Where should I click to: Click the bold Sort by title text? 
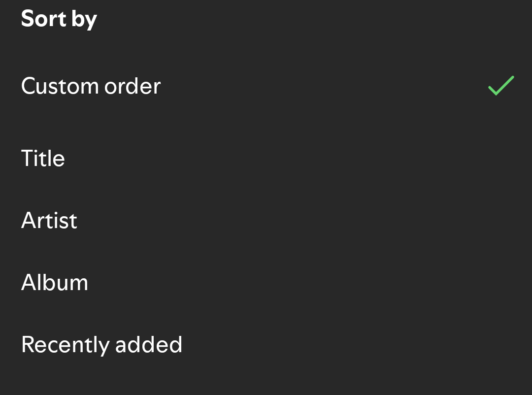click(59, 19)
